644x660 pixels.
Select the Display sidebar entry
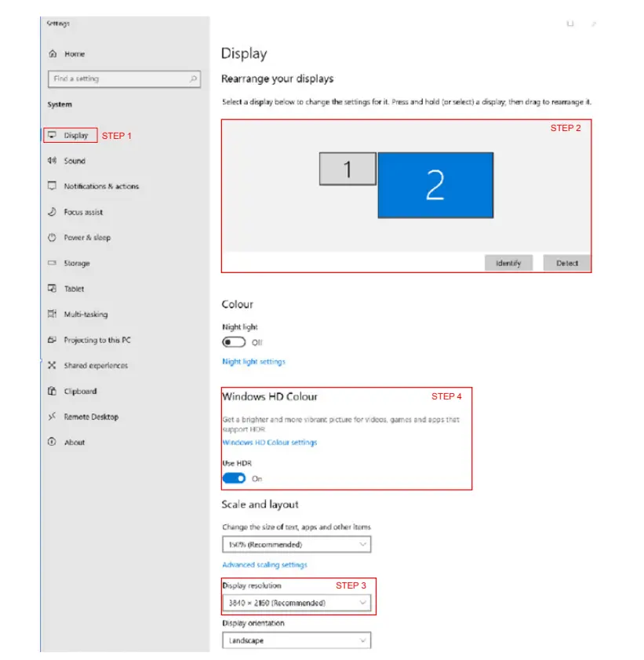[x=76, y=135]
